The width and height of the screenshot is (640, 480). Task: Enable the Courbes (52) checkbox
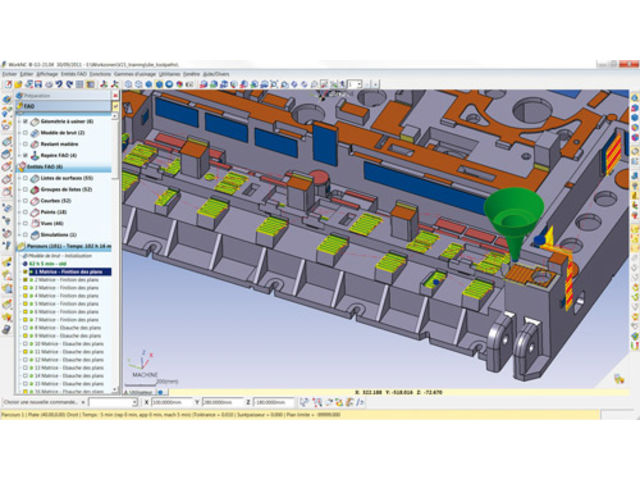click(x=24, y=199)
